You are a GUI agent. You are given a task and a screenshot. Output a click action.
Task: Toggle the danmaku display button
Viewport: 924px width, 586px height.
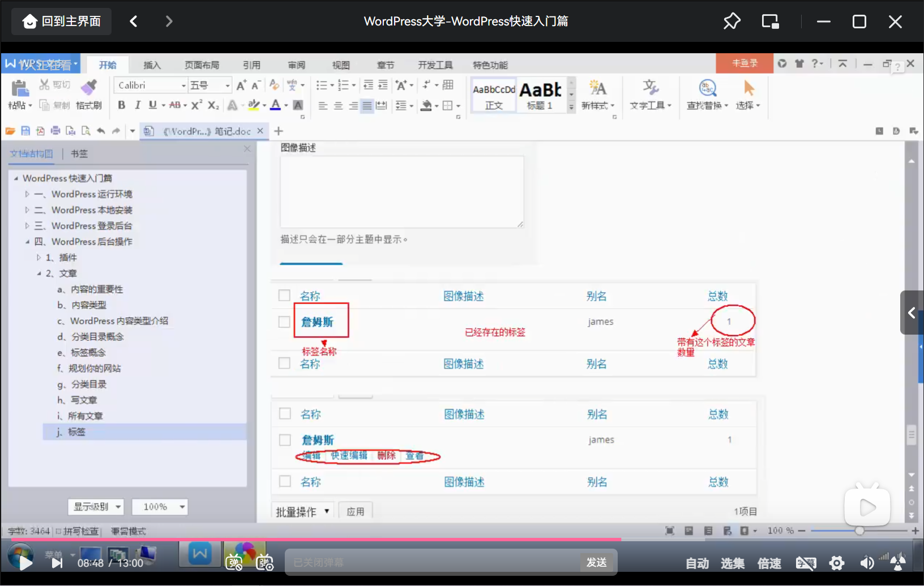[x=234, y=563]
